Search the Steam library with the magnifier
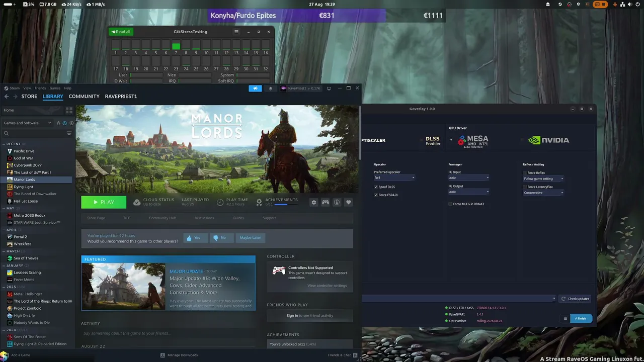Viewport: 644px width, 362px height. (6, 133)
